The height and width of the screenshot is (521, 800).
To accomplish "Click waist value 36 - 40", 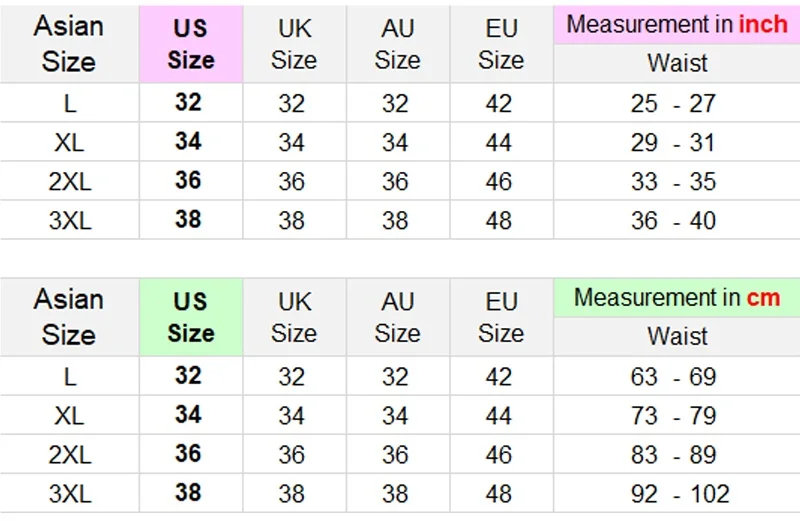I will coord(673,220).
